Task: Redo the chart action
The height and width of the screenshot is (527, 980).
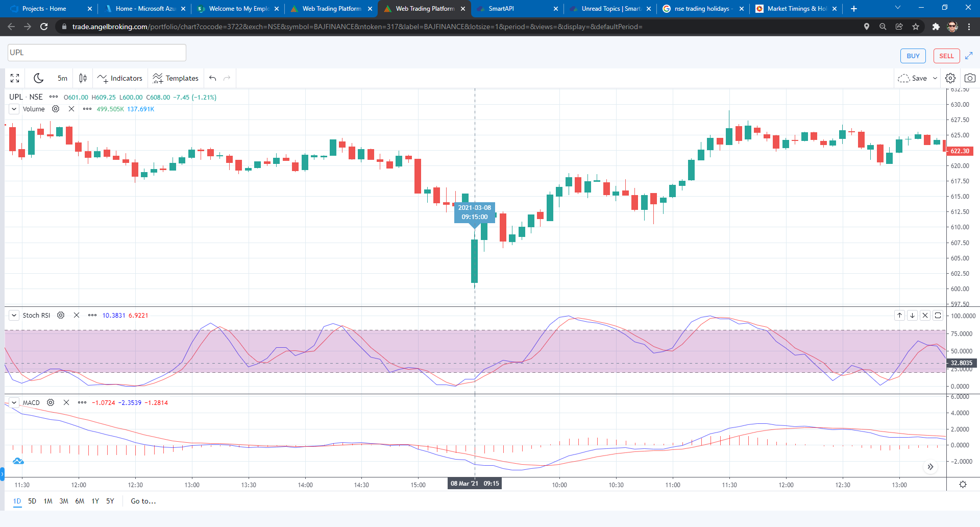Action: [227, 78]
